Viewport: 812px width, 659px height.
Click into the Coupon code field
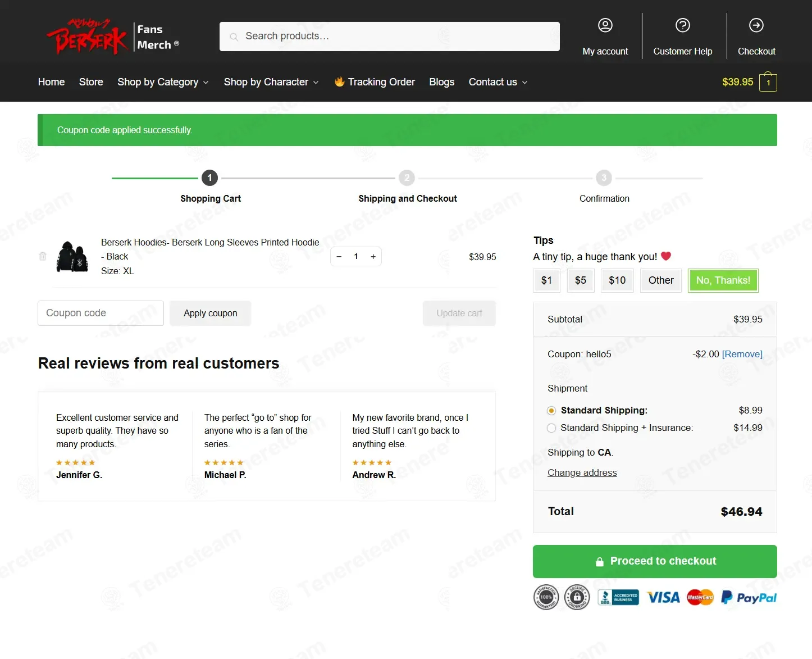[x=101, y=313]
